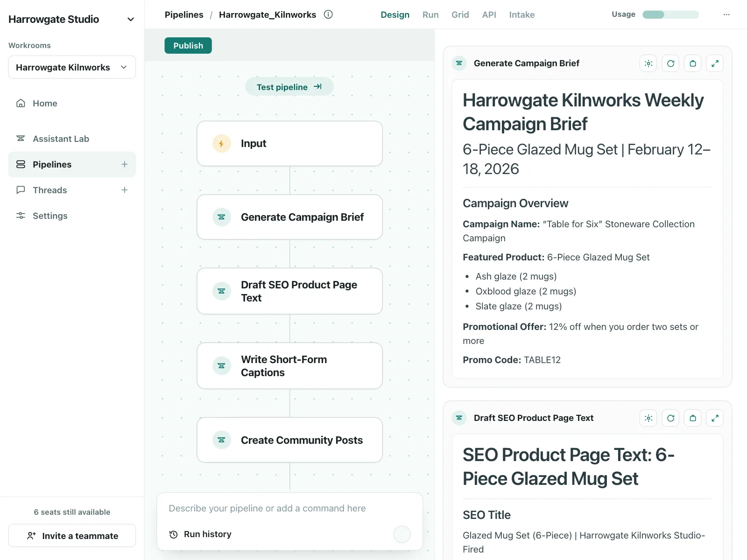Click the Harrowgate_Kilnworks pipeline name in the breadcrumb
The image size is (747, 560).
268,14
